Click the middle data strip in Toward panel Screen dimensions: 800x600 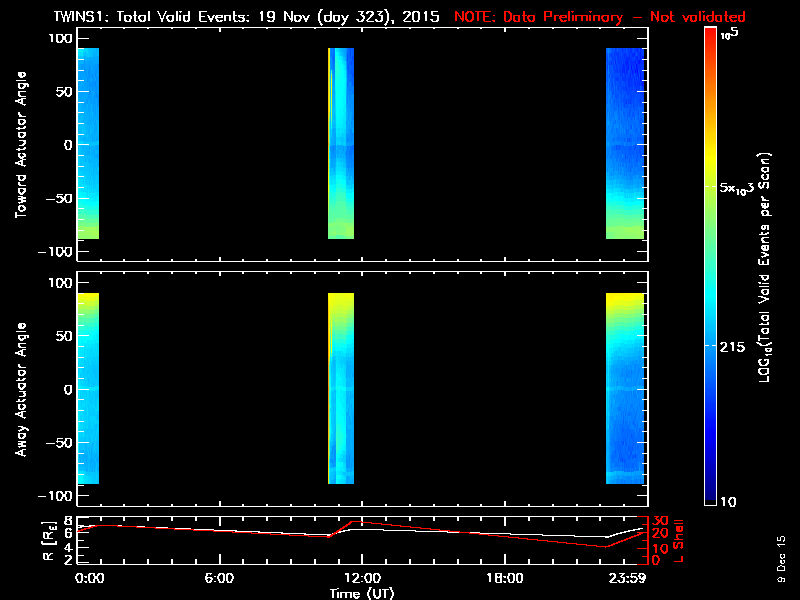(341, 144)
